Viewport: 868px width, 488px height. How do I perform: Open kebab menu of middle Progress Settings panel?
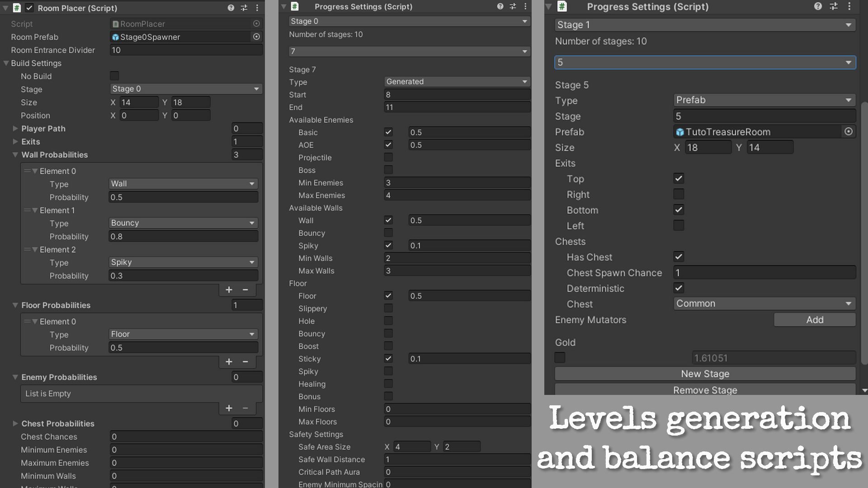(x=525, y=6)
